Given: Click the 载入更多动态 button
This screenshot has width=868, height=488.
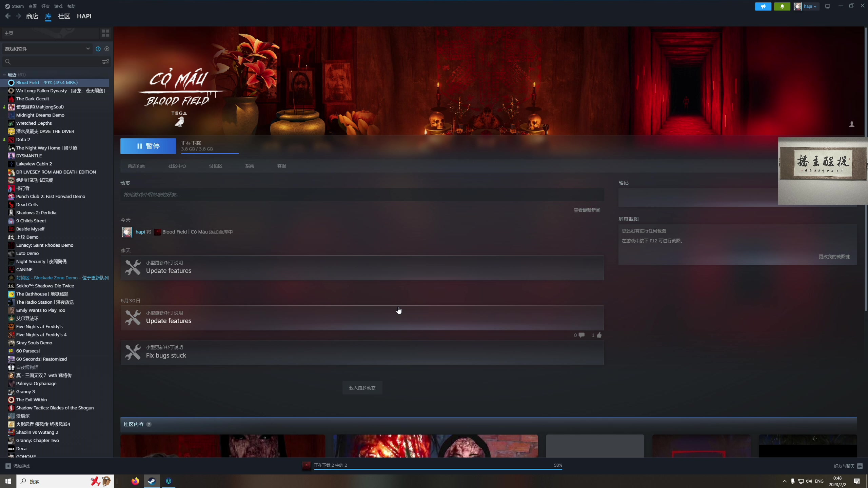Looking at the screenshot, I should (362, 388).
